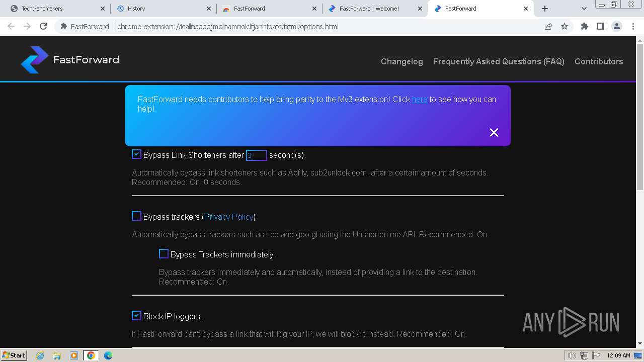Image resolution: width=644 pixels, height=362 pixels.
Task: Click the network tray icon
Action: coord(584,355)
